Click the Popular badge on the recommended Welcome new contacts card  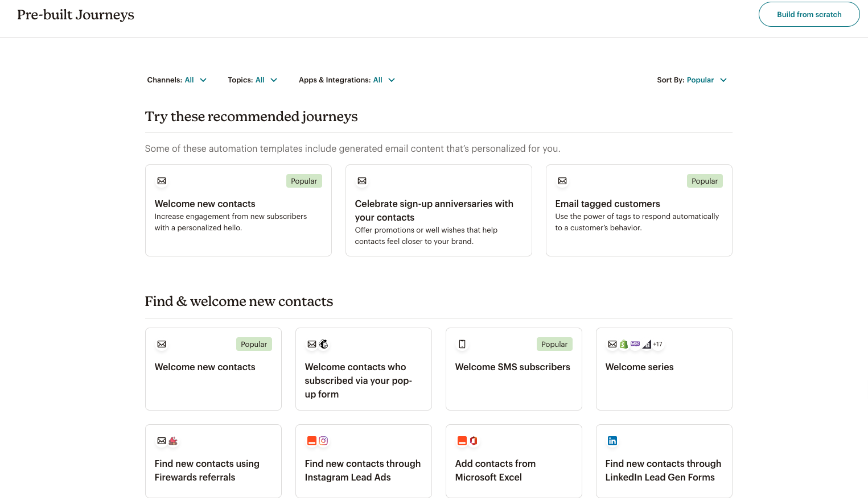[x=304, y=181]
